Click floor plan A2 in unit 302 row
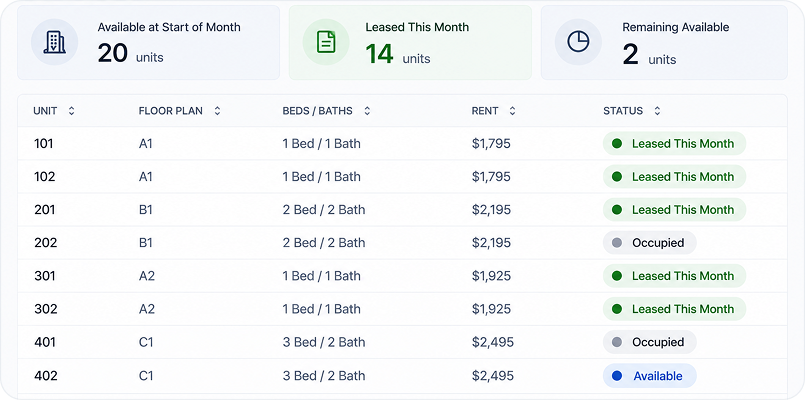The width and height of the screenshot is (805, 400). [x=147, y=309]
